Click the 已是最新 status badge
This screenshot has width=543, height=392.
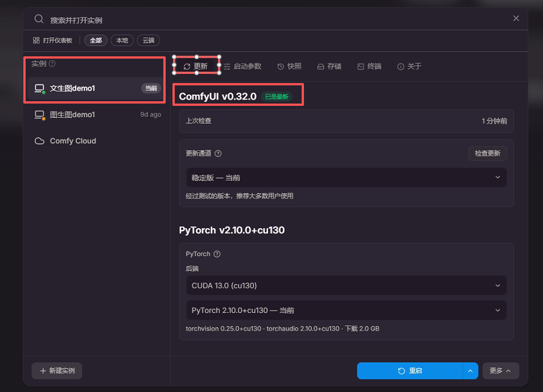coord(277,97)
